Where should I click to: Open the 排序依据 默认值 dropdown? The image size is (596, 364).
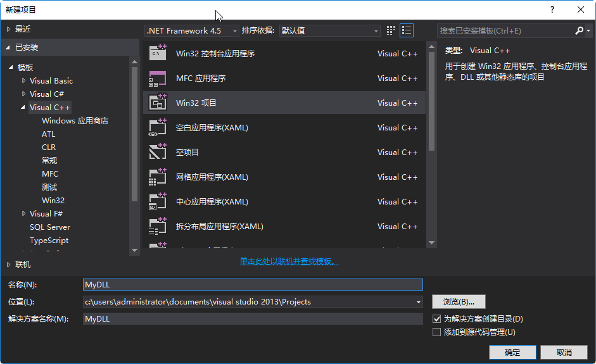click(330, 31)
